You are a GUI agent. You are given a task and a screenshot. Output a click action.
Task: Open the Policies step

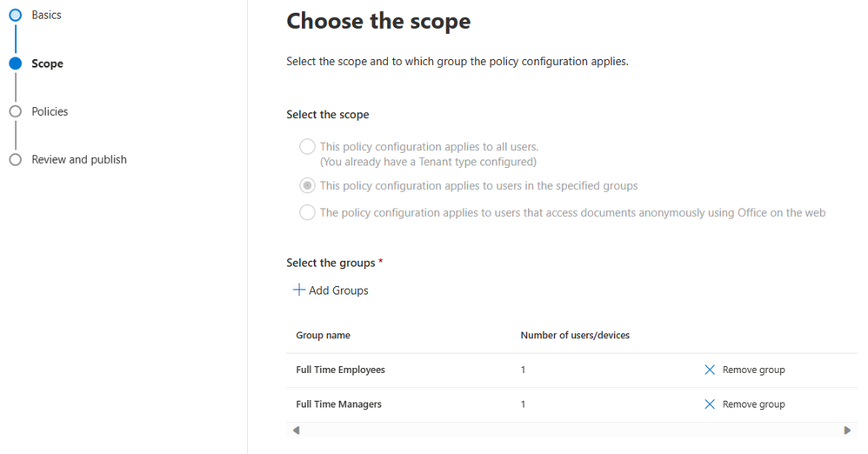pos(50,111)
